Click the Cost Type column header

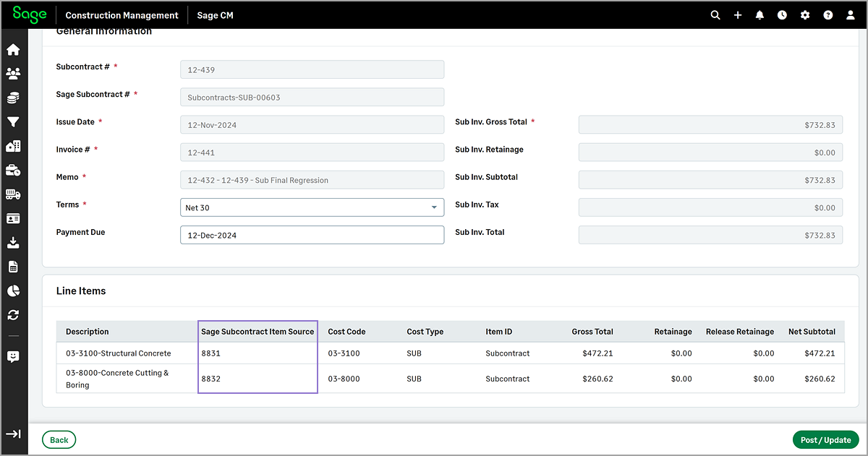(425, 332)
